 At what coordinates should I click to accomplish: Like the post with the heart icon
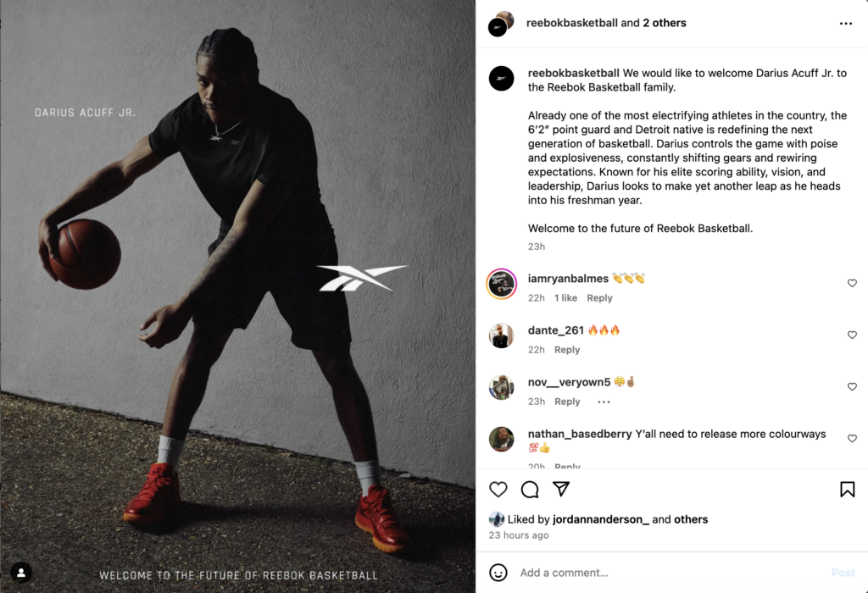[498, 489]
